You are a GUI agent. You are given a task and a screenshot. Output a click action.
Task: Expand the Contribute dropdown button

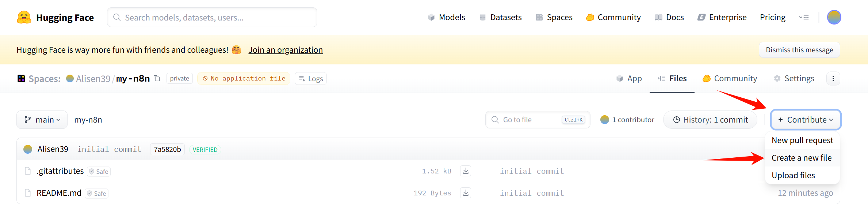[806, 120]
